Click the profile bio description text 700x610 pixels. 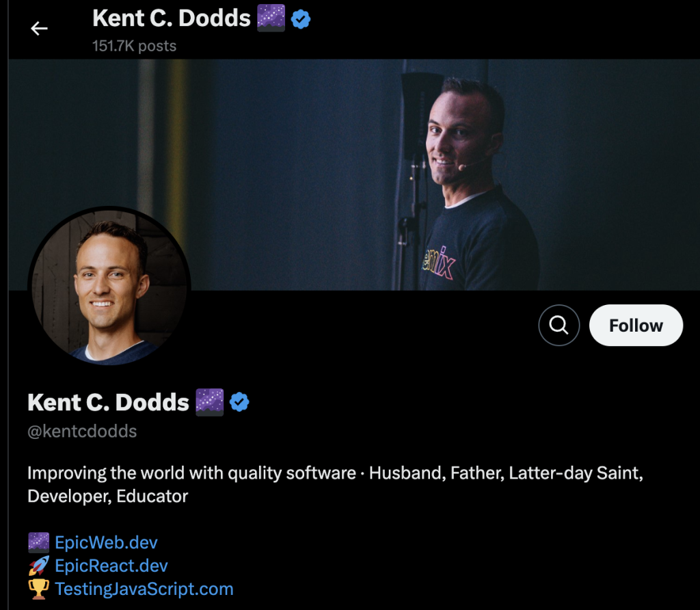(x=335, y=484)
